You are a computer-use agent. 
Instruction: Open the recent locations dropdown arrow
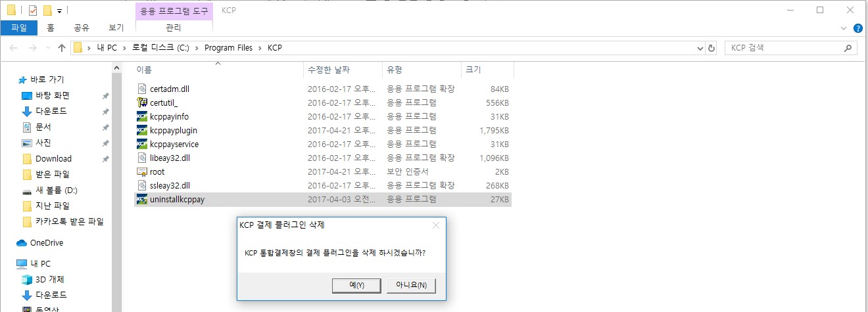click(x=47, y=49)
